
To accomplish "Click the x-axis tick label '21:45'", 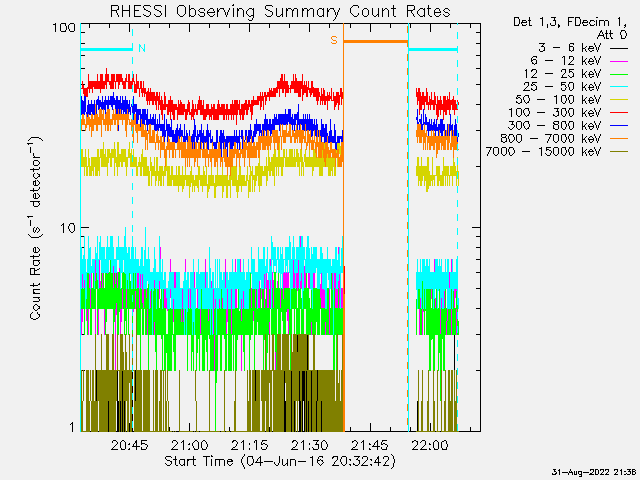I will pos(370,445).
